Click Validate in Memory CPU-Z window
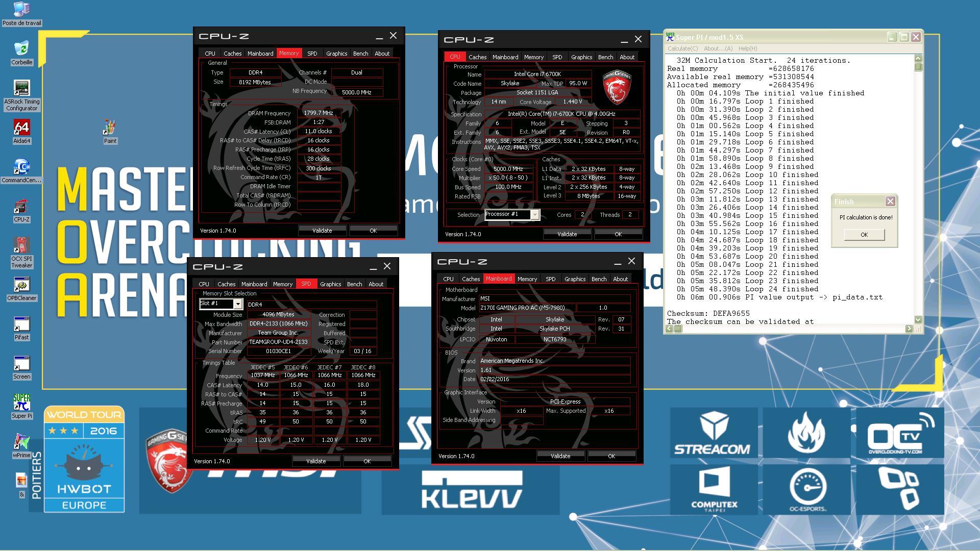The image size is (980, 551). [322, 231]
